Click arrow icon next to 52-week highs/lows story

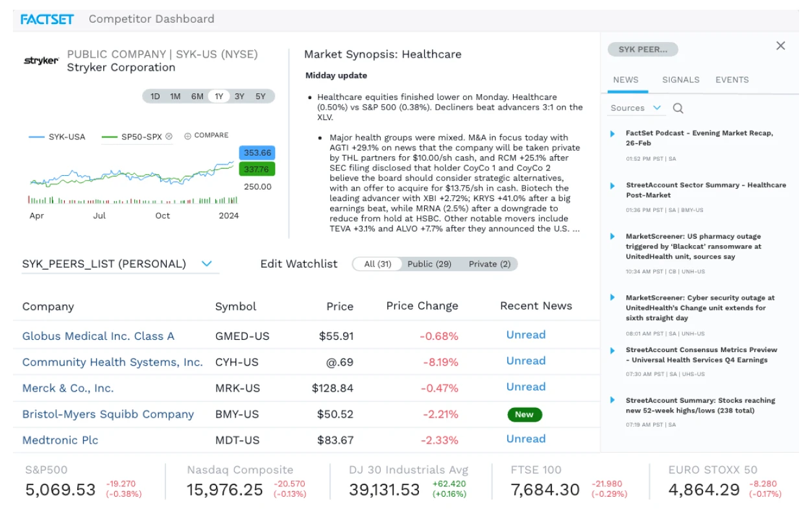tap(612, 401)
